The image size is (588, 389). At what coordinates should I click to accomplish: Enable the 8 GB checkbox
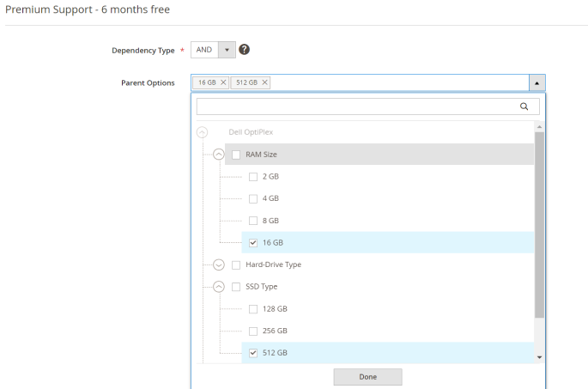coord(253,221)
